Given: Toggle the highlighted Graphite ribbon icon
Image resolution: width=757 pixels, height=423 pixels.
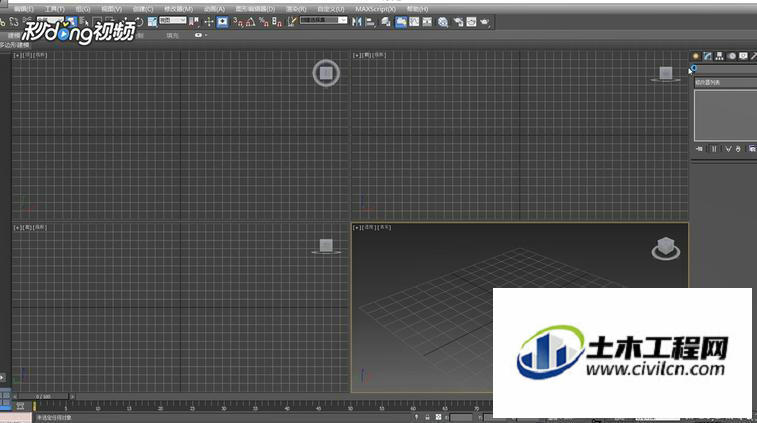Looking at the screenshot, I should (401, 22).
